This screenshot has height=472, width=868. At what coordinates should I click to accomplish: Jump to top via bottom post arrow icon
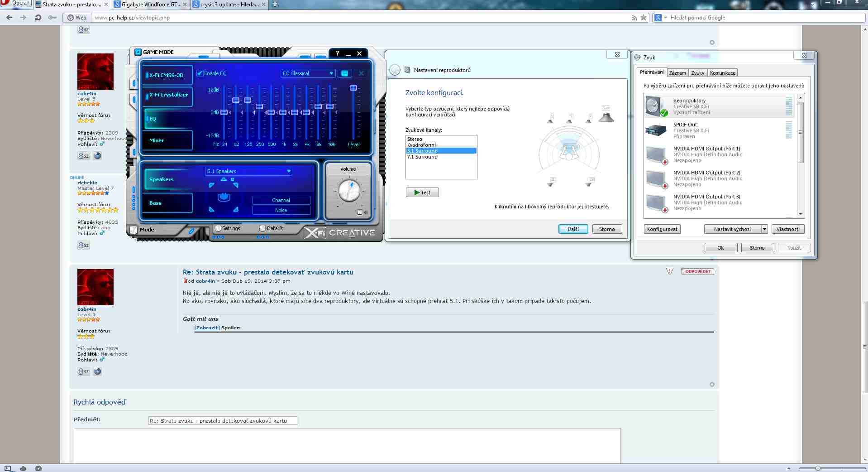(712, 385)
